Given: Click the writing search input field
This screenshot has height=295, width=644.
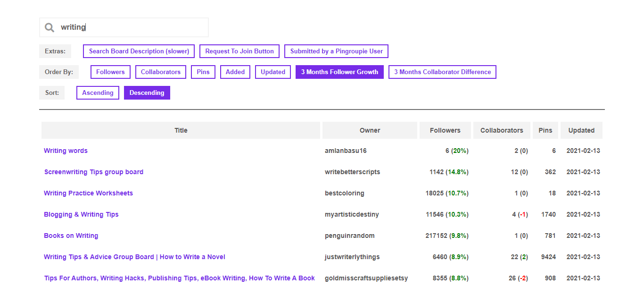Looking at the screenshot, I should tap(132, 27).
